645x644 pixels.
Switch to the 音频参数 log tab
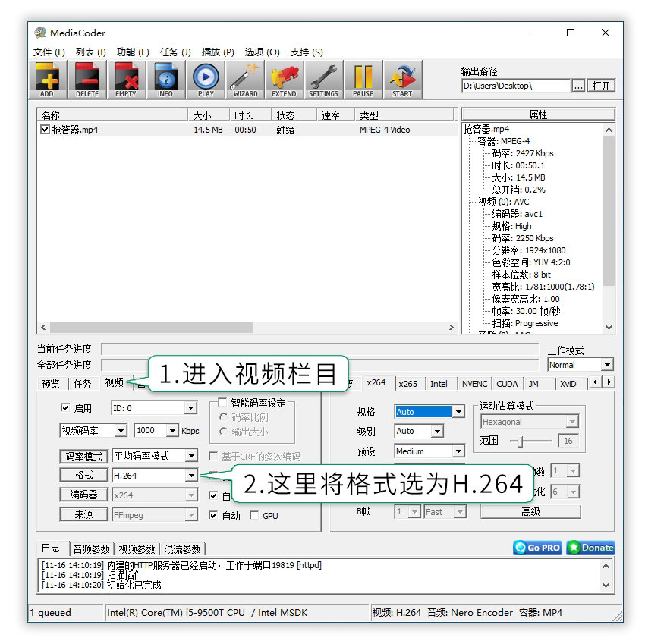[91, 549]
